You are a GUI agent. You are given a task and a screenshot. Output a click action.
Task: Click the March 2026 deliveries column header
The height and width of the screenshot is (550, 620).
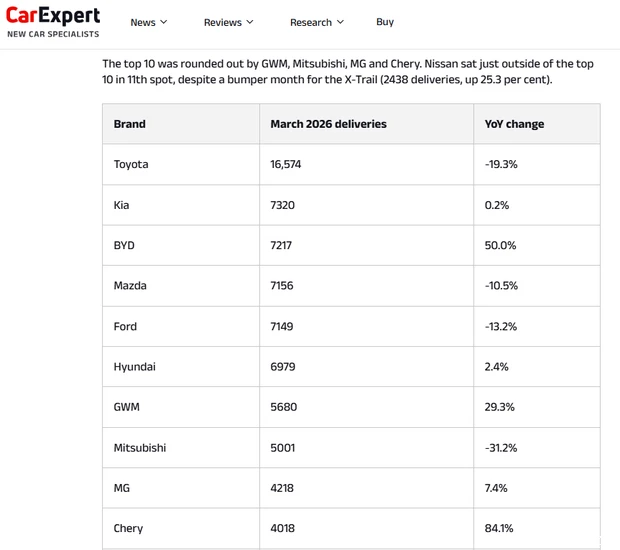[x=328, y=124]
